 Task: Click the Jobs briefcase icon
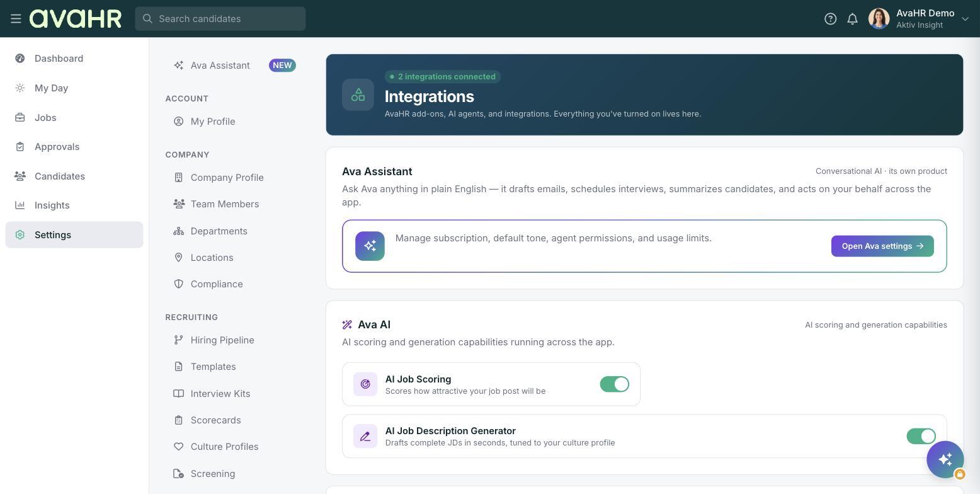pyautogui.click(x=20, y=118)
